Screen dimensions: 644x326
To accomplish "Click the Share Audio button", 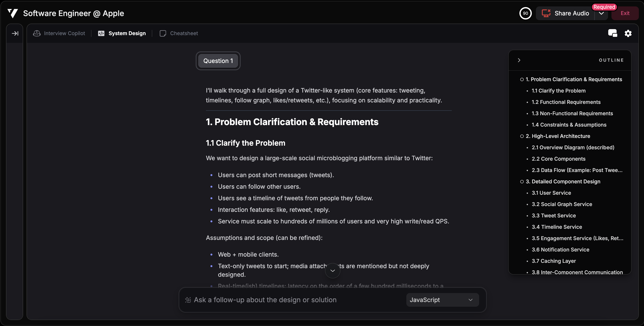I will coord(565,13).
